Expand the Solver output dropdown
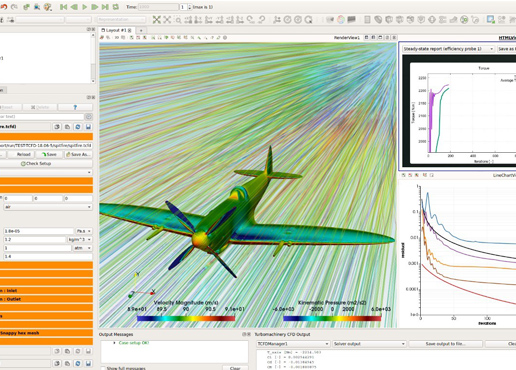 (x=369, y=344)
